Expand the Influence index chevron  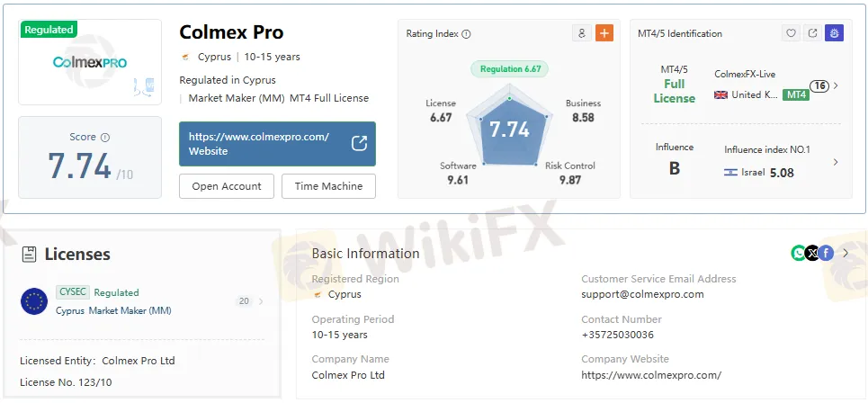click(x=836, y=162)
